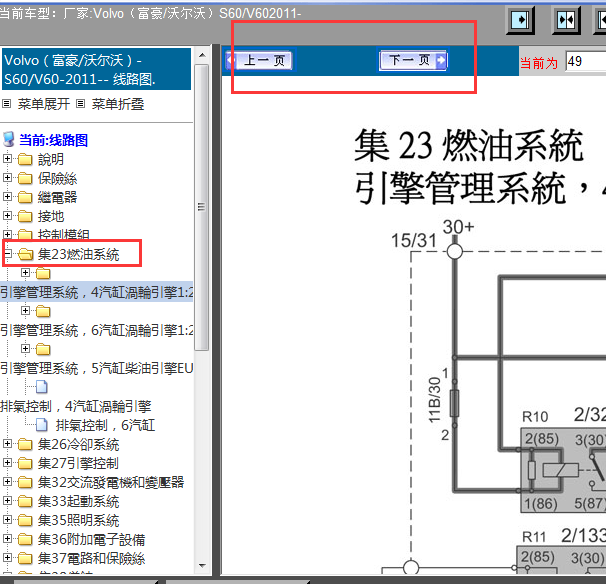The image size is (606, 584).
Task: Click the 集35照明系統 folder icon
Action: (25, 520)
